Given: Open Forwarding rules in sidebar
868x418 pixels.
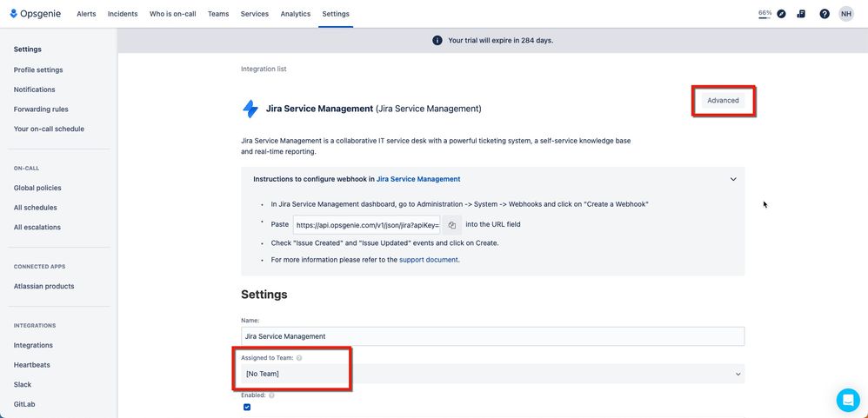Looking at the screenshot, I should click(41, 109).
